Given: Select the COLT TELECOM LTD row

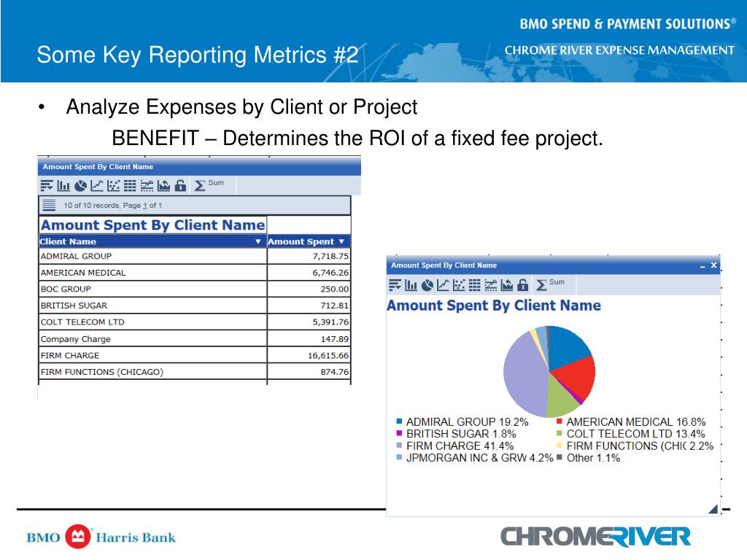Looking at the screenshot, I should [194, 322].
